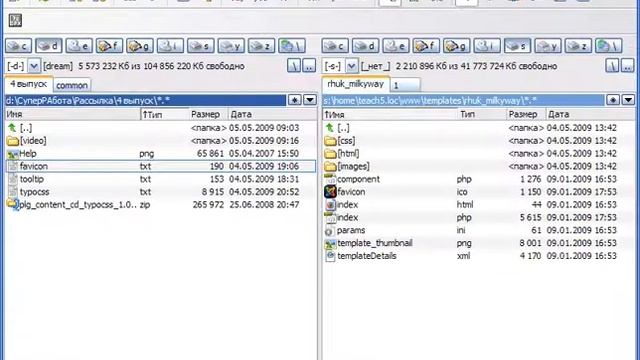640x360 pixels.
Task: Select drive z in the right panel
Action: tap(578, 46)
